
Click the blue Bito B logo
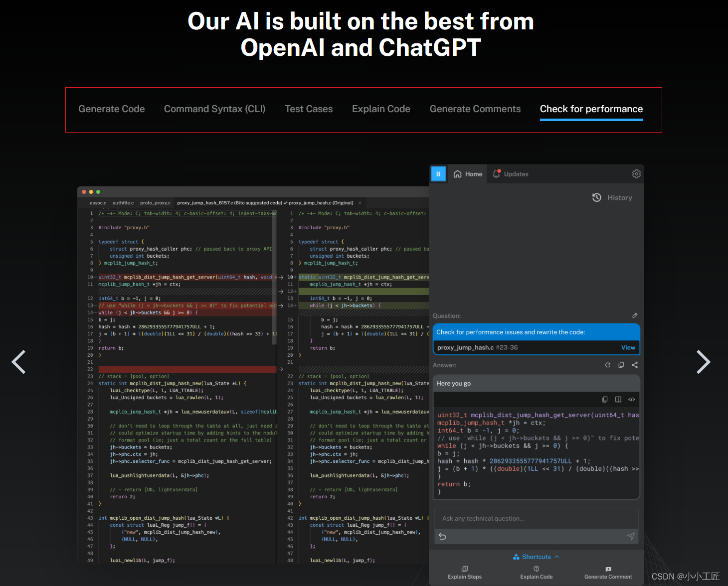[438, 174]
